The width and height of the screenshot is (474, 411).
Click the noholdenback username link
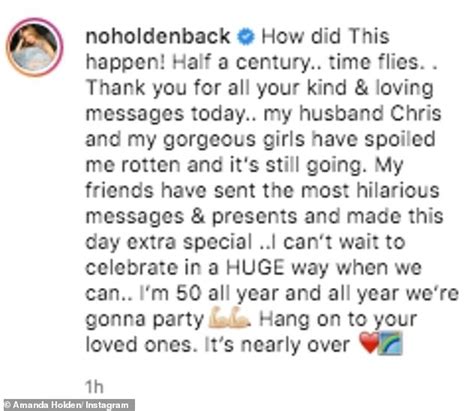click(x=158, y=36)
